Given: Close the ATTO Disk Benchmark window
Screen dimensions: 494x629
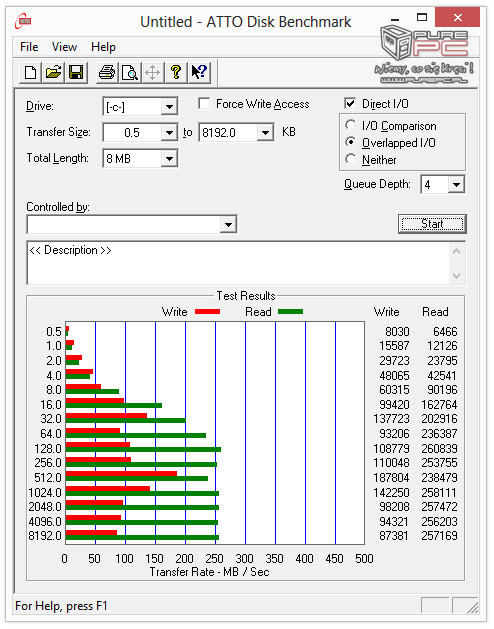Looking at the screenshot, I should click(457, 18).
